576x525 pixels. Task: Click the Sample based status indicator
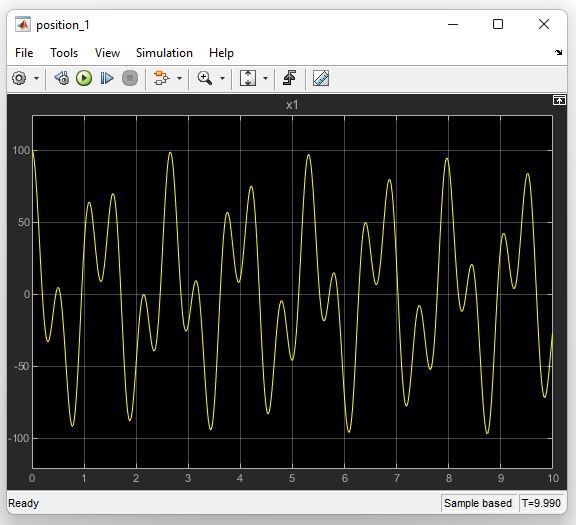coord(478,503)
